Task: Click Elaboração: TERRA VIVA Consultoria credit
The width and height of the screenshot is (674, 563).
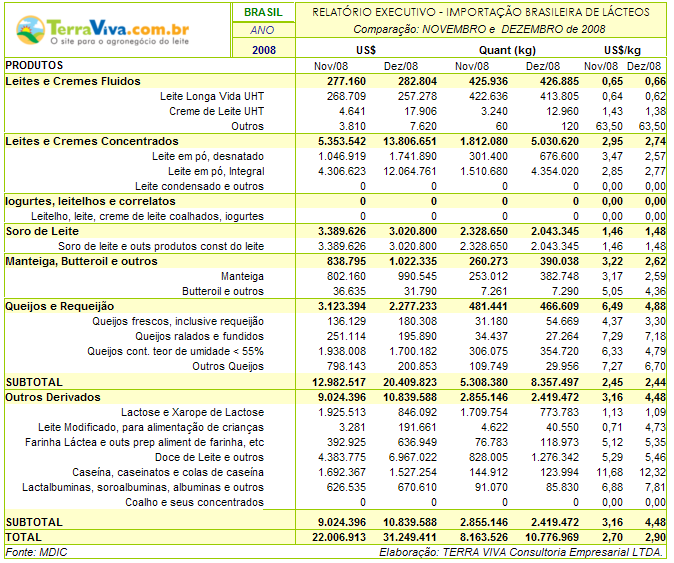Action: coord(521,552)
